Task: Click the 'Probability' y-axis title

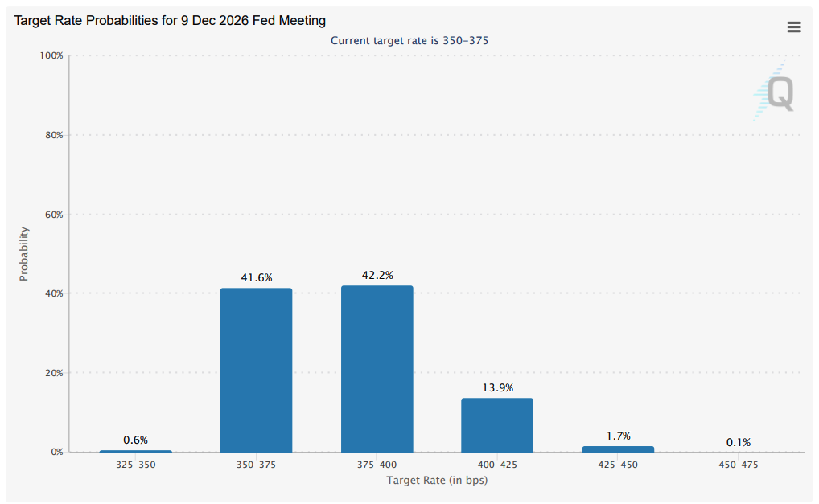Action: pos(23,253)
